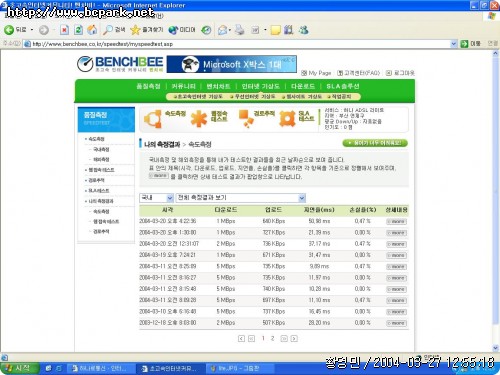Image resolution: width=500 pixels, height=375 pixels.
Task: Switch to 하나로통신 taskbar window
Action: (x=101, y=368)
